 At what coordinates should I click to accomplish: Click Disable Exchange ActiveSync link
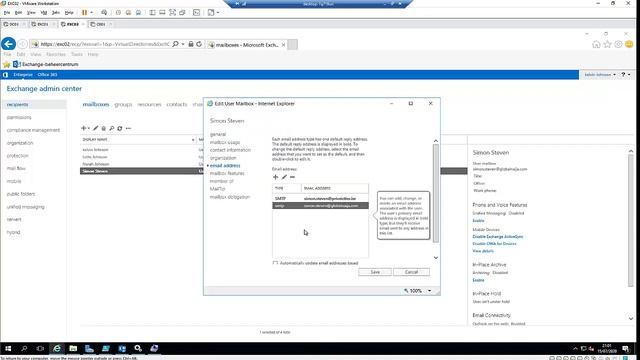(498, 237)
